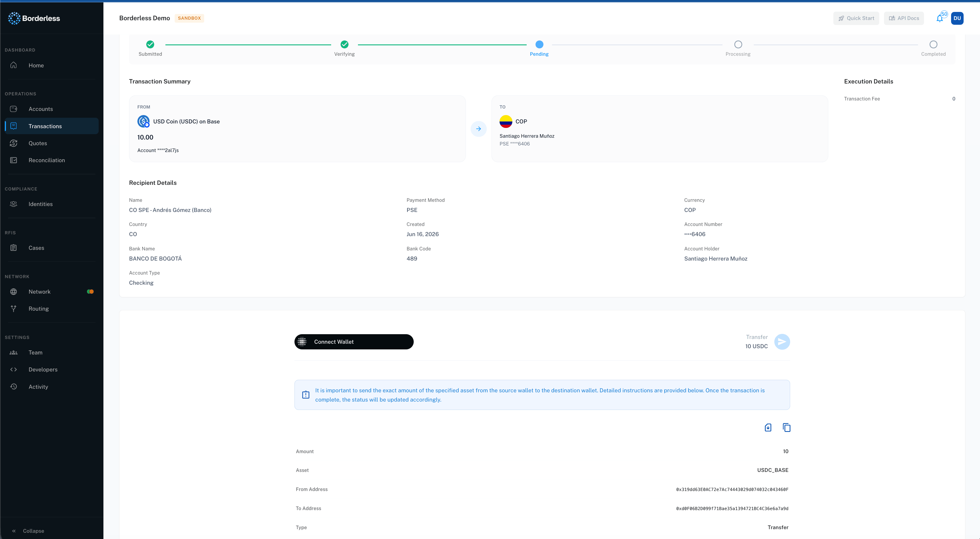Click the Team group icon
This screenshot has width=980, height=539.
tap(14, 352)
